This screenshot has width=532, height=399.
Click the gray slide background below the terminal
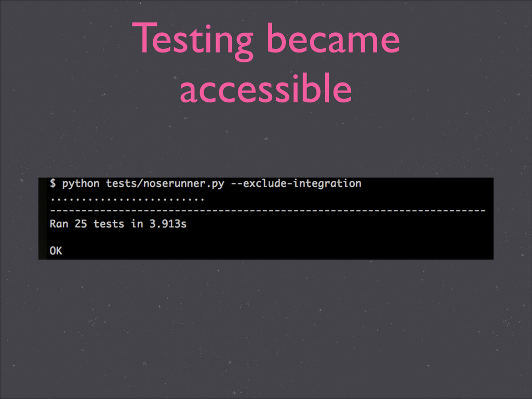(x=266, y=326)
